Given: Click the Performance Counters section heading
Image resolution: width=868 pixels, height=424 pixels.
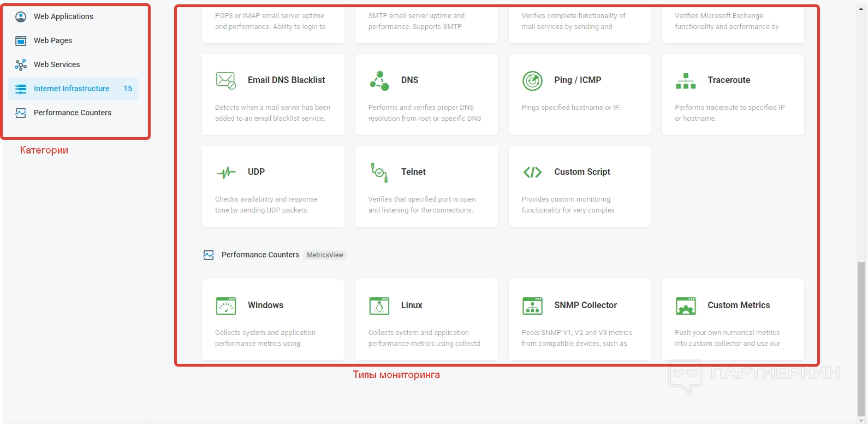Looking at the screenshot, I should pyautogui.click(x=260, y=255).
